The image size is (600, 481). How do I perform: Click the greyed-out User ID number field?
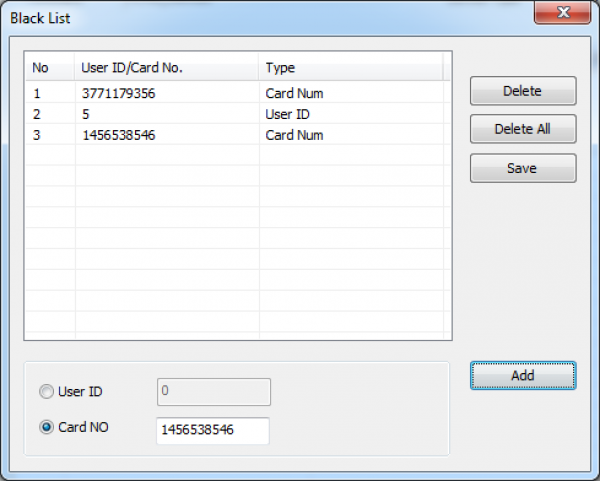coord(212,392)
